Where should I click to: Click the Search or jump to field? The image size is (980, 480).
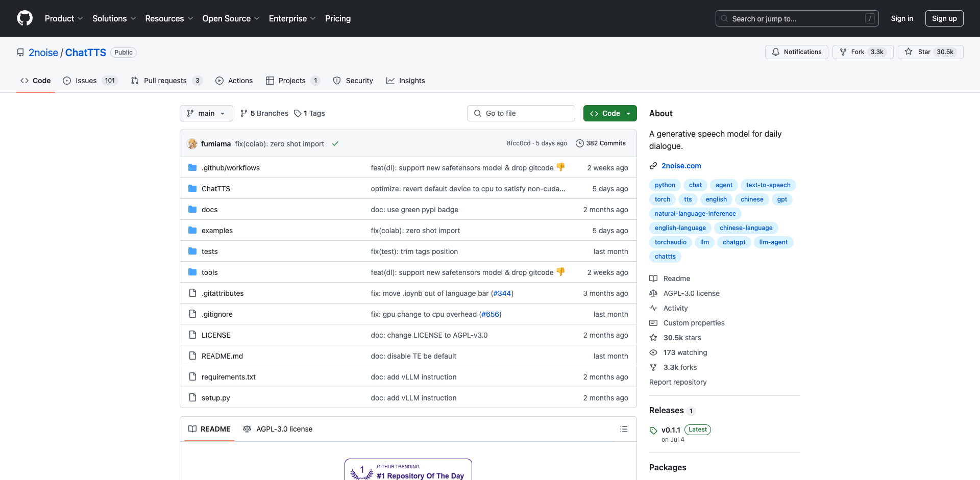tap(797, 18)
